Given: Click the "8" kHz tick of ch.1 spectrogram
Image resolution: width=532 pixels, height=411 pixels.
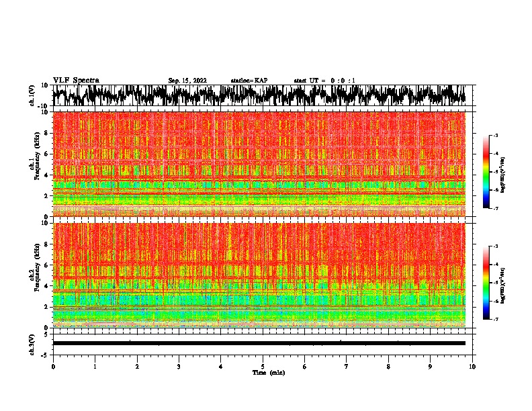Looking at the screenshot, I should 46,133.
